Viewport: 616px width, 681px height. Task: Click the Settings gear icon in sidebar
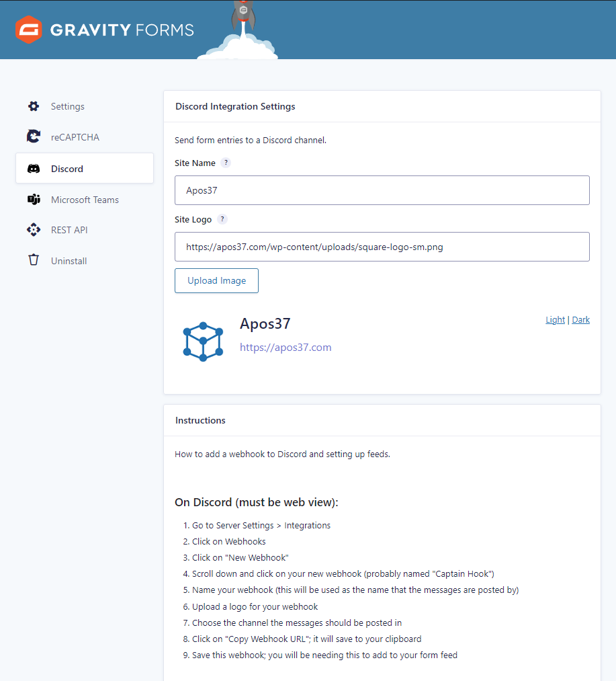[x=34, y=106]
